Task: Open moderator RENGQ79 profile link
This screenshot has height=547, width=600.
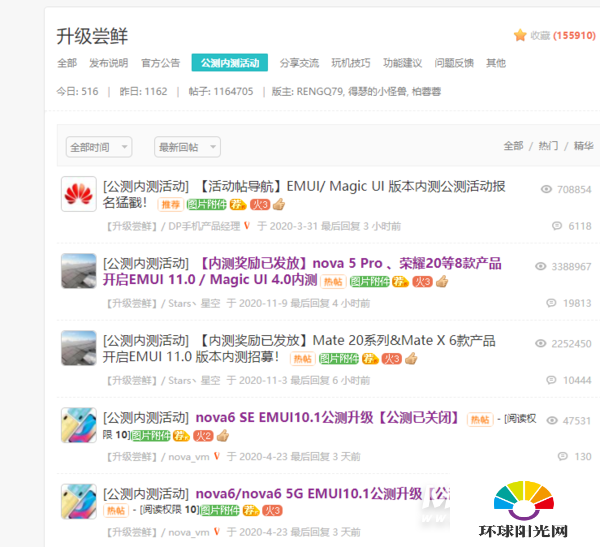Action: (x=320, y=91)
